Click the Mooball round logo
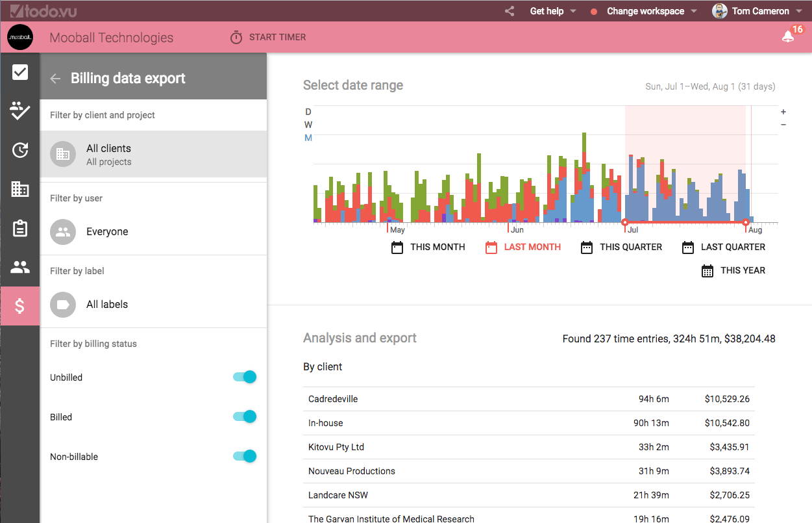Screen dimensions: 812x523 pyautogui.click(x=20, y=37)
